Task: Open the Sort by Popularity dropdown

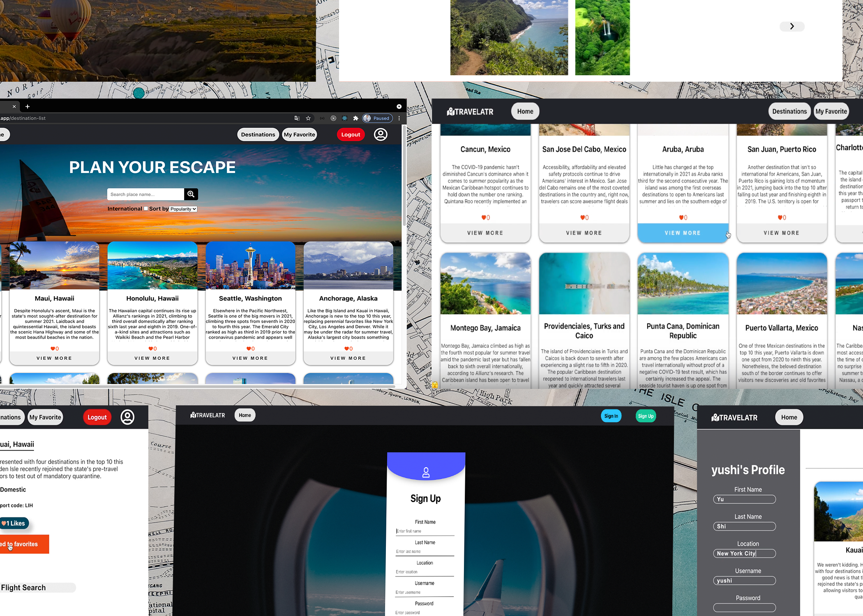Action: [183, 209]
